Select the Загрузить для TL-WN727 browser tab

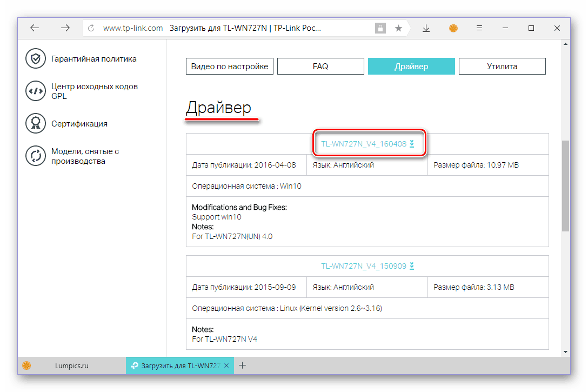click(180, 366)
